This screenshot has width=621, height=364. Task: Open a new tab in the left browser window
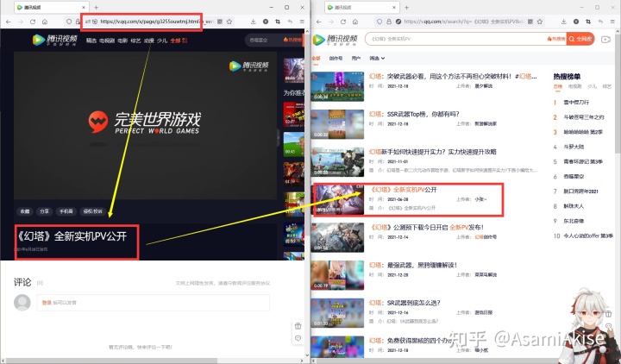click(x=96, y=7)
